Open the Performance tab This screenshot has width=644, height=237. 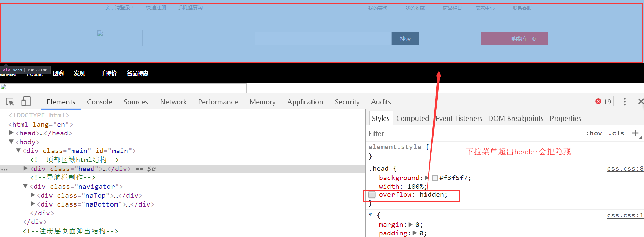(x=218, y=102)
